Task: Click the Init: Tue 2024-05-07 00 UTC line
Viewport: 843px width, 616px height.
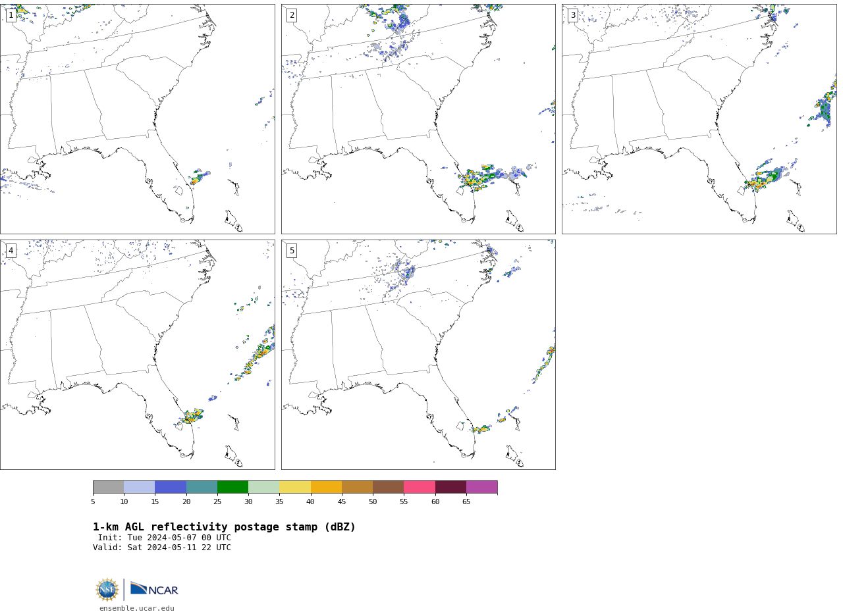Action: (x=165, y=538)
